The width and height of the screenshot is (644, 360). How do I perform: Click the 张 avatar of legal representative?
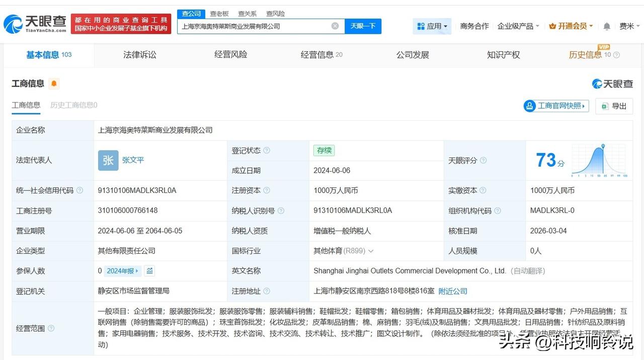(108, 160)
